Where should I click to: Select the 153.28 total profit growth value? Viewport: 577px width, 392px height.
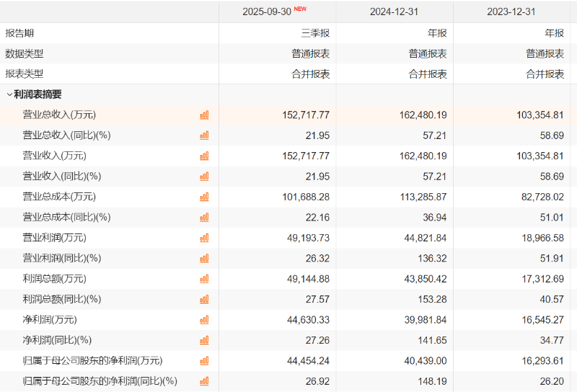(432, 299)
